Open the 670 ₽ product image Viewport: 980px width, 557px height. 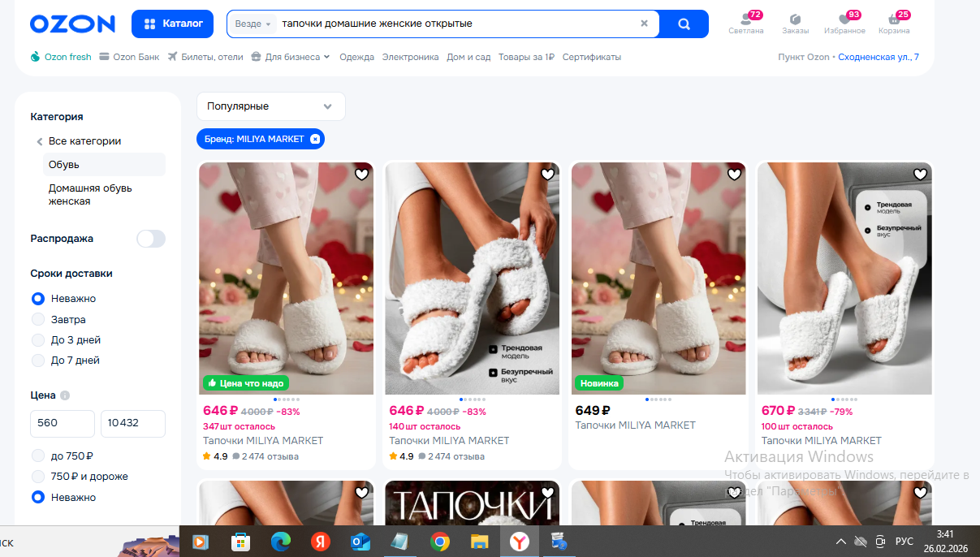[x=844, y=278]
